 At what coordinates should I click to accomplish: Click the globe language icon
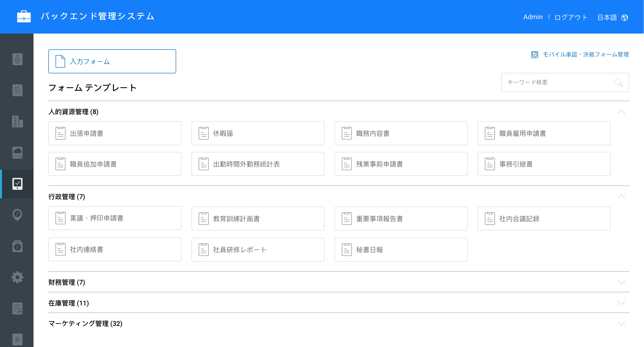click(x=625, y=18)
